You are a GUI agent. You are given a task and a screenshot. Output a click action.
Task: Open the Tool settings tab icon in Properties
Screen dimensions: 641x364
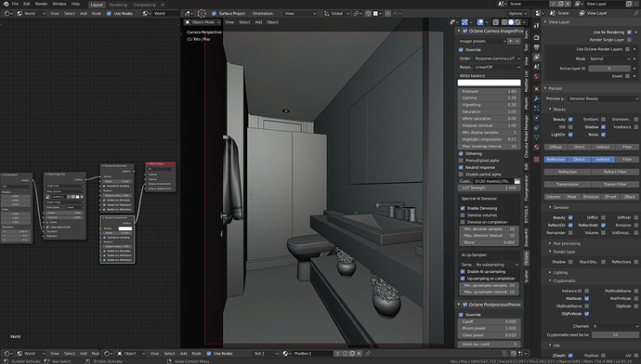[x=536, y=25]
